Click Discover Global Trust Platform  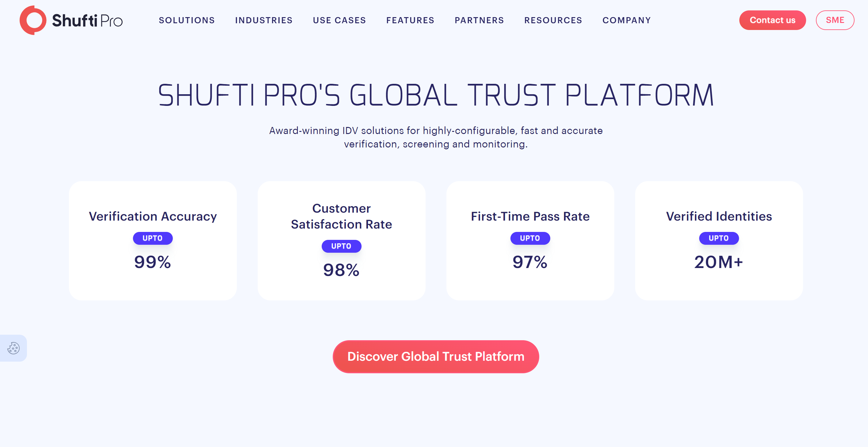coord(436,356)
